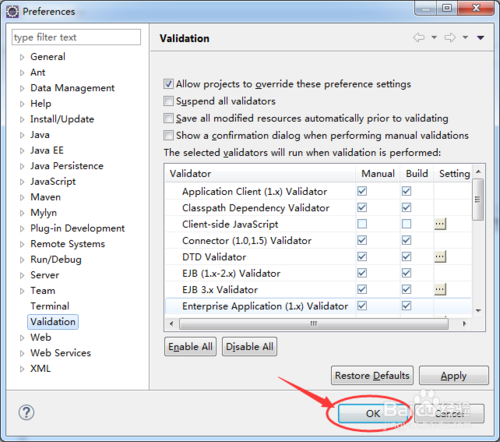This screenshot has height=442, width=500.
Task: Click the Restore Defaults button
Action: 372,375
